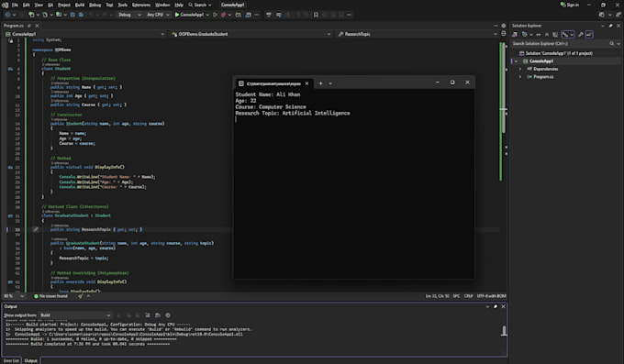Pin the Output panel

[x=496, y=306]
